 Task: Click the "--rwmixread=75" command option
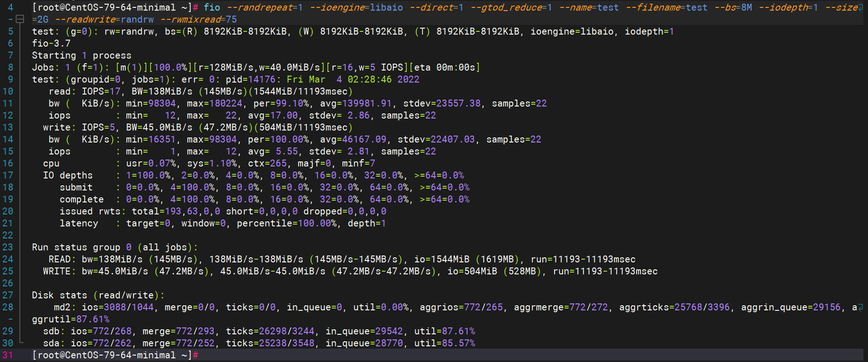199,19
